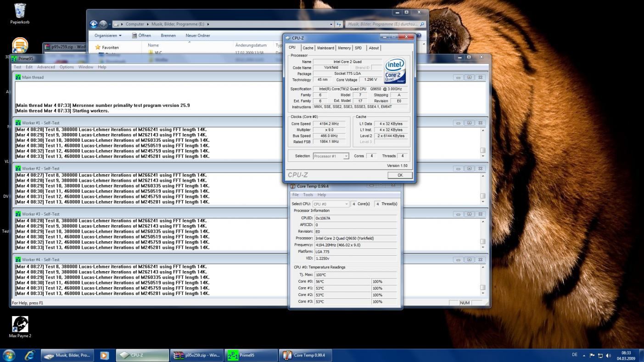
Task: Click the Action Center flag in the tray
Action: point(592,356)
